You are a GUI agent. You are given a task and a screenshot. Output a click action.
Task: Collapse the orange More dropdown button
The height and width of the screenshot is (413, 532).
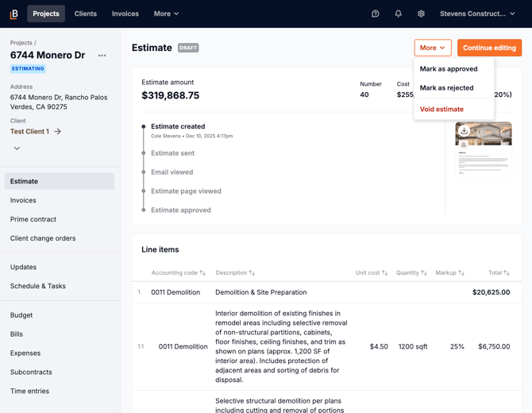pyautogui.click(x=433, y=48)
